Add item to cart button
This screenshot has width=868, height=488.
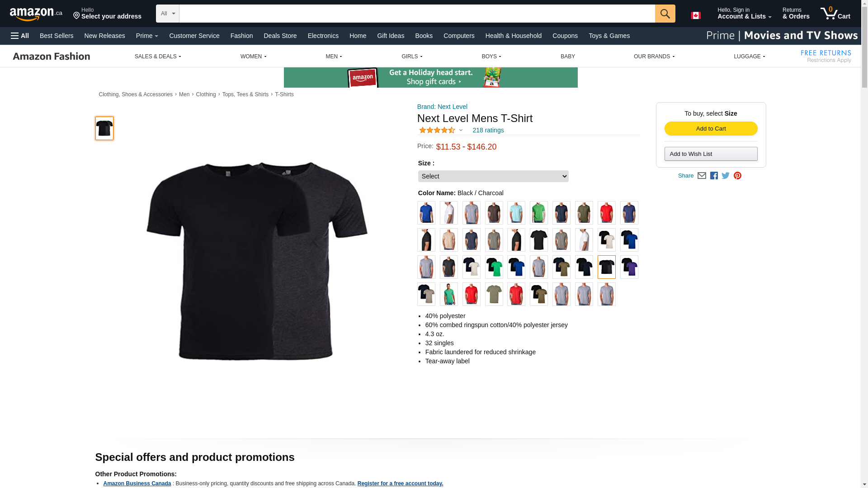pyautogui.click(x=711, y=129)
